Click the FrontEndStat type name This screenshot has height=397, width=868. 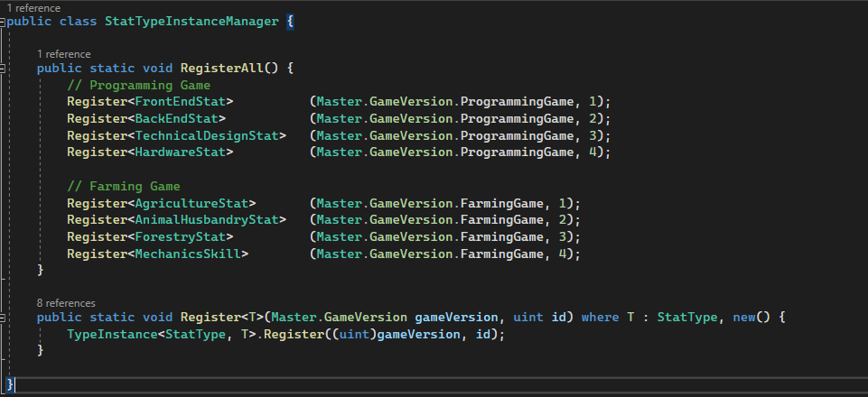pos(181,102)
